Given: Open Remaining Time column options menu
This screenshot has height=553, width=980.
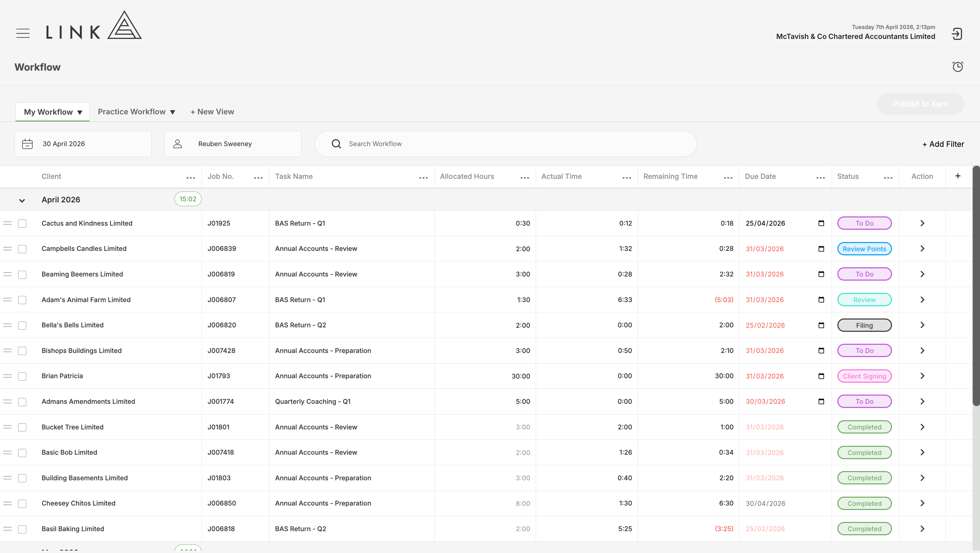Looking at the screenshot, I should coord(728,178).
